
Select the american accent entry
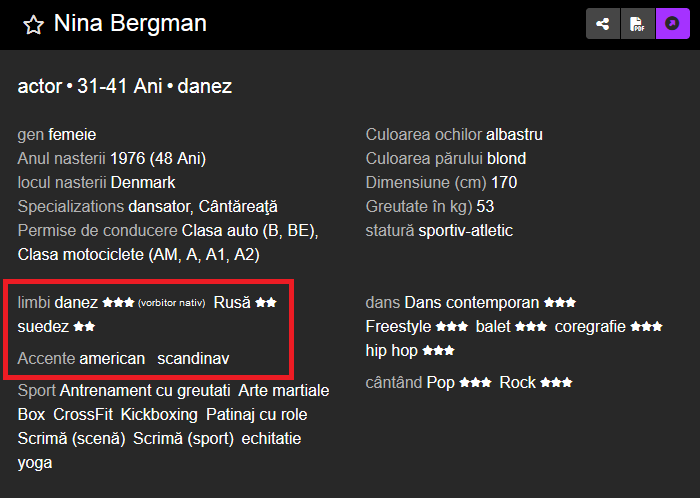coord(112,358)
